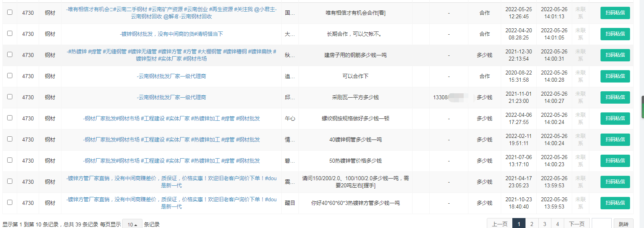Tick the checkbox for the '50热镀锌管价格多少钱' row
Screen dimensions: 644x228
[x=10, y=160]
